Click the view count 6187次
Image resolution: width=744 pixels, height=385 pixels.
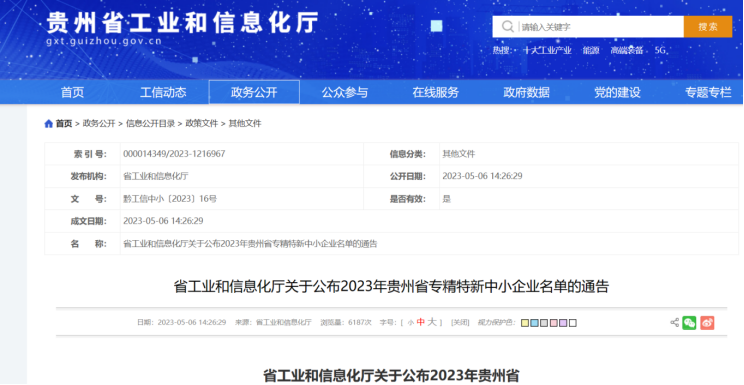(359, 323)
